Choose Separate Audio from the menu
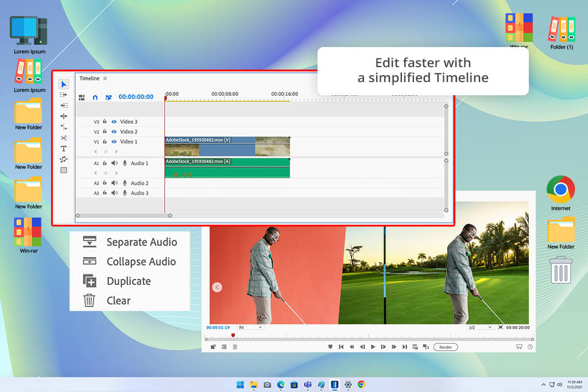The image size is (588, 392). point(130,242)
